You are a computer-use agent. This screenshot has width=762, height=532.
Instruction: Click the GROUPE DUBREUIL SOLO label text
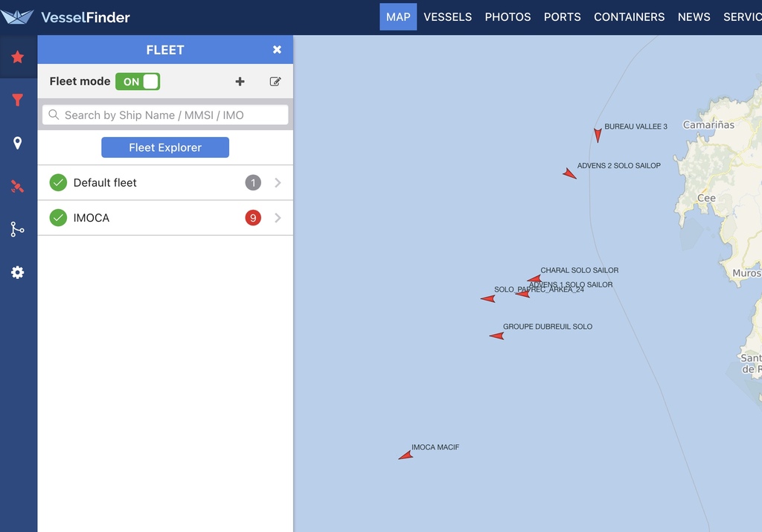click(548, 327)
